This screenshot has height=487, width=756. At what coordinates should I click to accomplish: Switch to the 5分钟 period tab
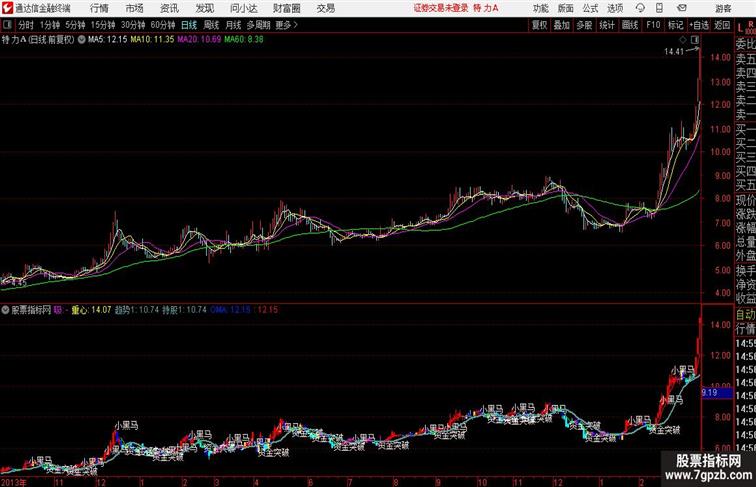point(75,25)
